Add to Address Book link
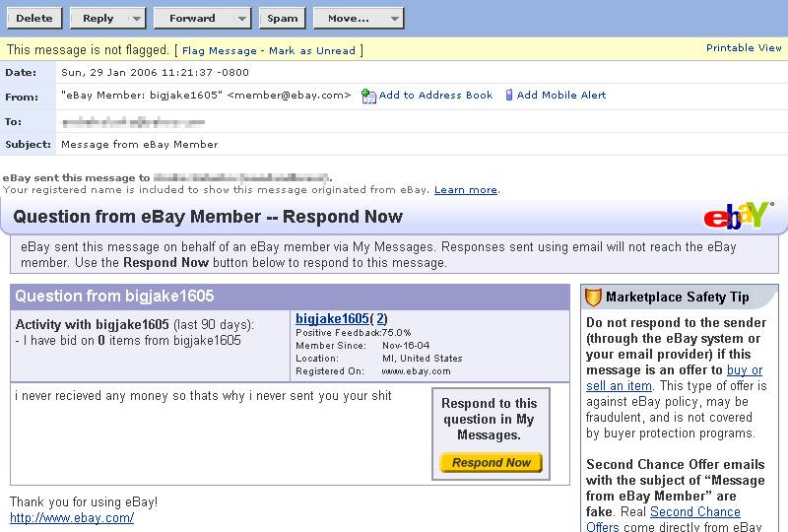The image size is (788, 532). click(435, 95)
